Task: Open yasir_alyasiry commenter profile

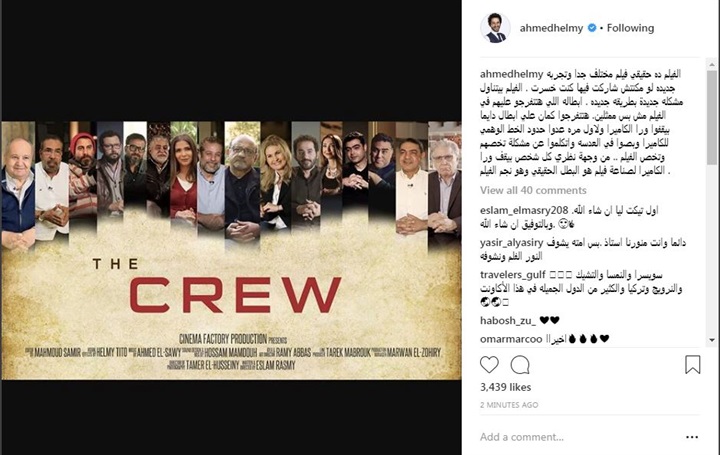Action: point(512,242)
